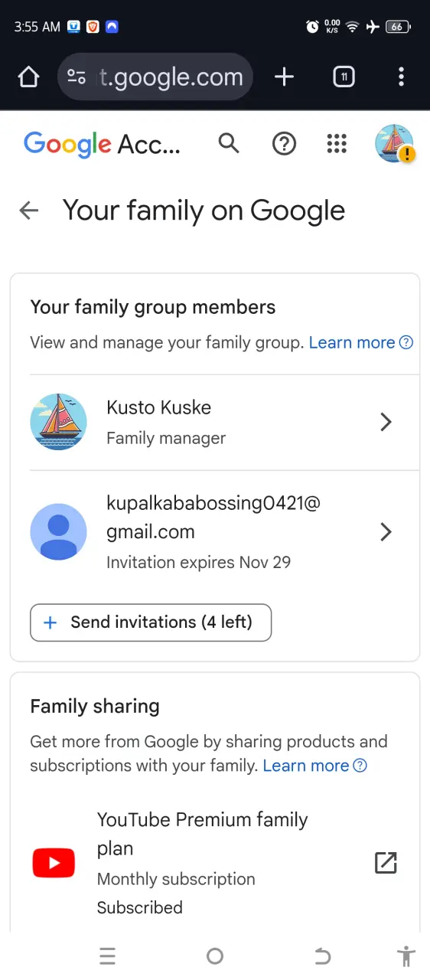430x980 pixels.
Task: Tap the browser home icon
Action: (28, 77)
